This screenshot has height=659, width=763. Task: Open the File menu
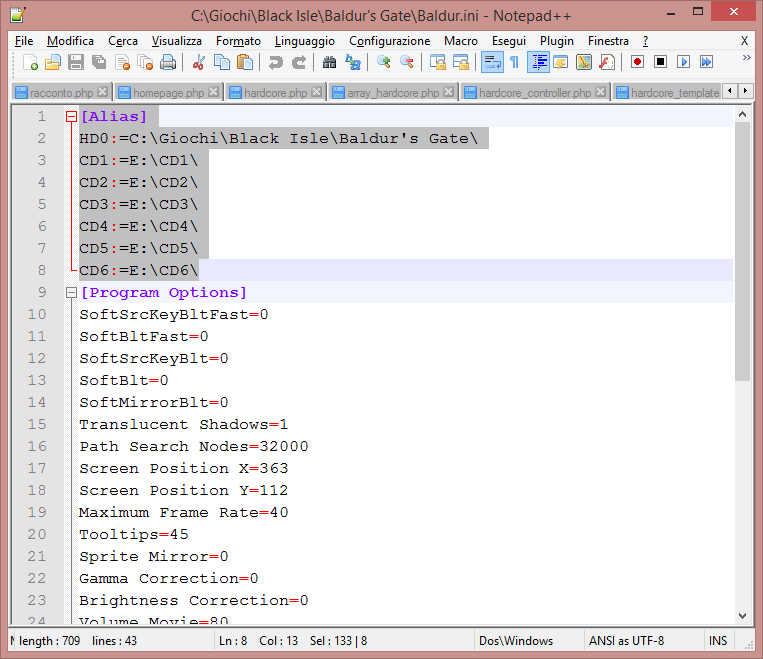coord(24,41)
